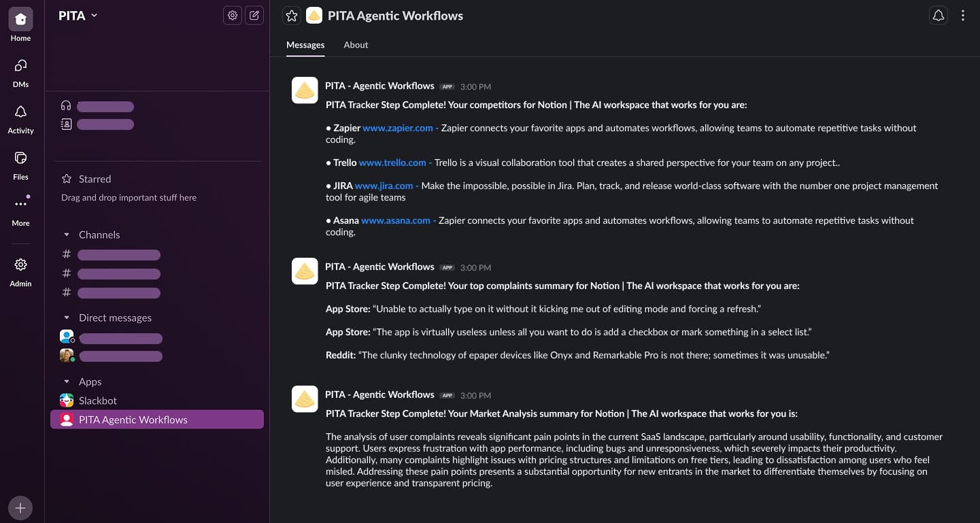Open the www.asana.com link
Screen dimensions: 980x523
[395, 220]
